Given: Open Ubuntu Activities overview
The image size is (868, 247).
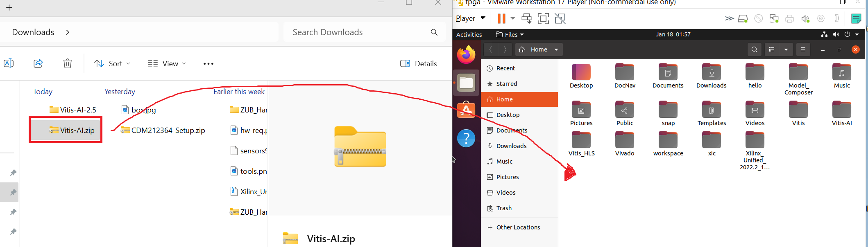Looking at the screenshot, I should click(x=469, y=35).
